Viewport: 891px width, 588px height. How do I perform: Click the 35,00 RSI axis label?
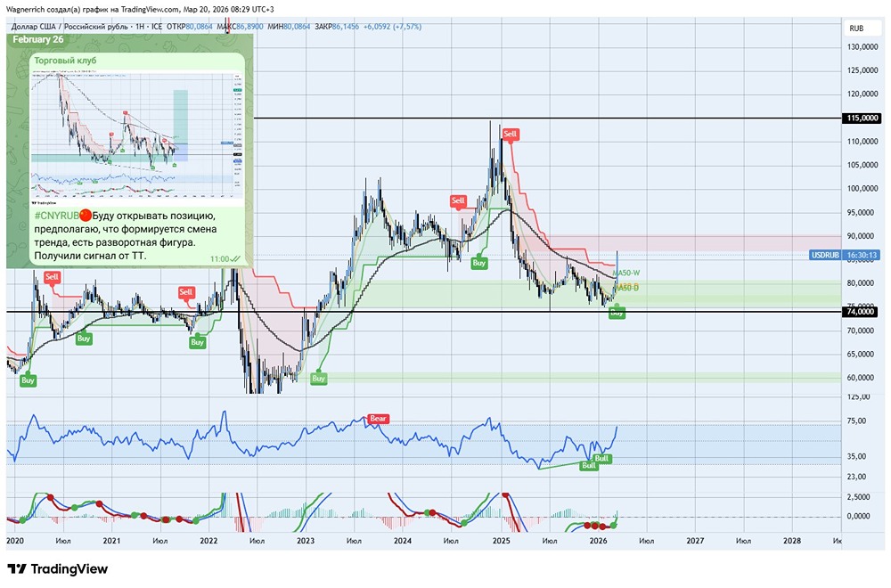click(x=856, y=456)
